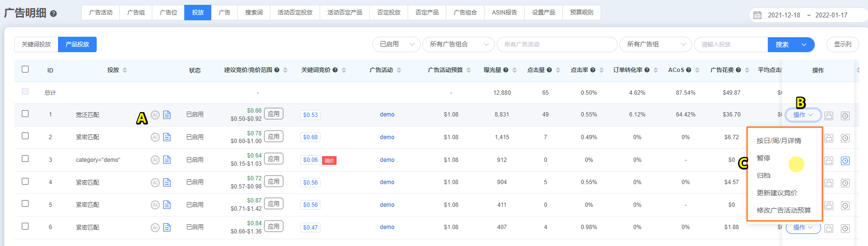Select the checkbox for row 4
868x246 pixels.
tap(25, 181)
